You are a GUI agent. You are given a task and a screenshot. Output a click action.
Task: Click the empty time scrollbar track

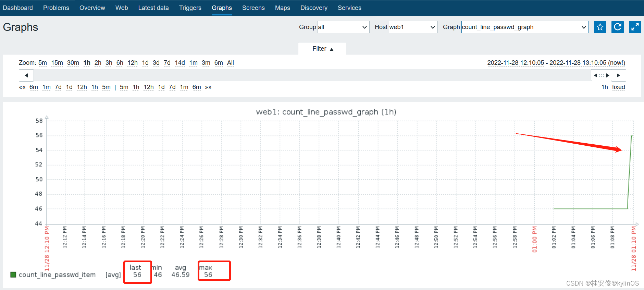click(312, 75)
